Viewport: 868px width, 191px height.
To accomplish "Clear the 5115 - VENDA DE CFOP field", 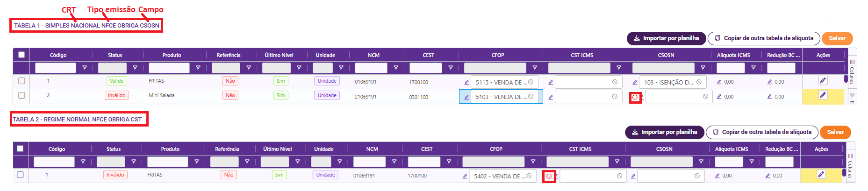I will [x=531, y=82].
